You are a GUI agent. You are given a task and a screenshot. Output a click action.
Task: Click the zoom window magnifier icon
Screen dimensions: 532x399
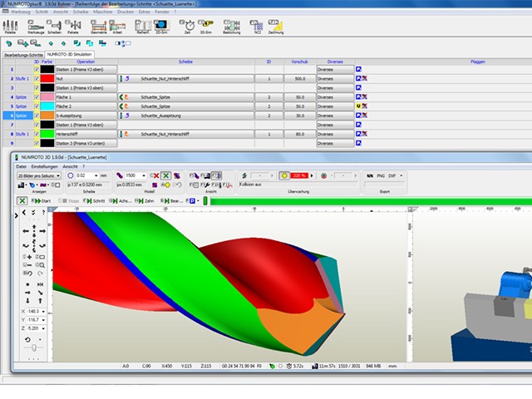(x=41, y=265)
